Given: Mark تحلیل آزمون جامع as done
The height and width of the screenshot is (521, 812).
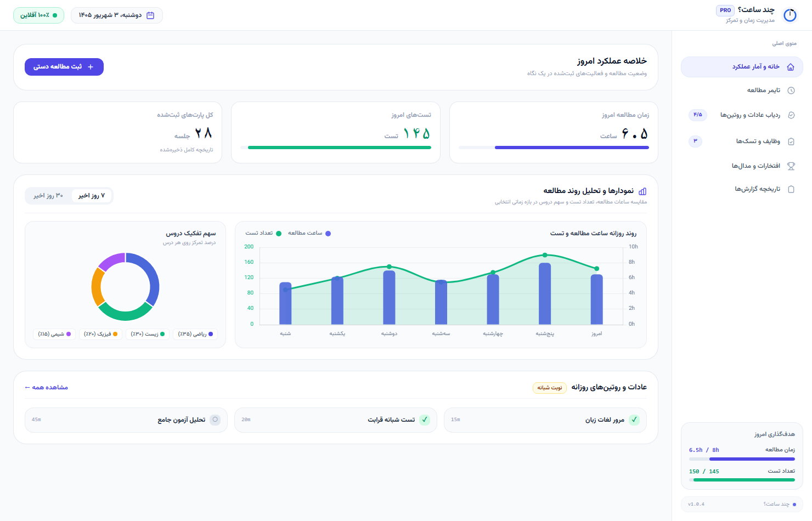Looking at the screenshot, I should pos(215,420).
